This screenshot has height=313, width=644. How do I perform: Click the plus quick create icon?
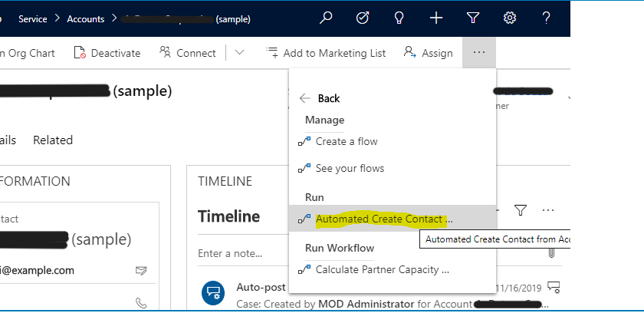tap(436, 18)
